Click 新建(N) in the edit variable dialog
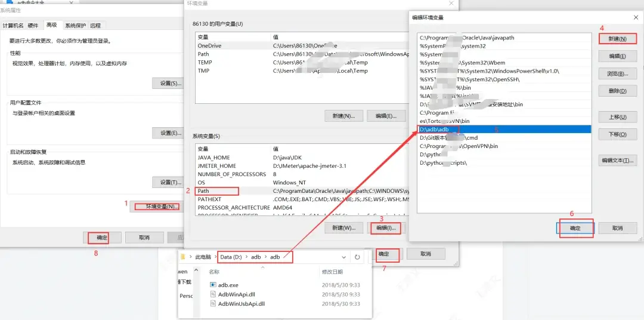Image resolution: width=644 pixels, height=320 pixels. click(x=617, y=39)
